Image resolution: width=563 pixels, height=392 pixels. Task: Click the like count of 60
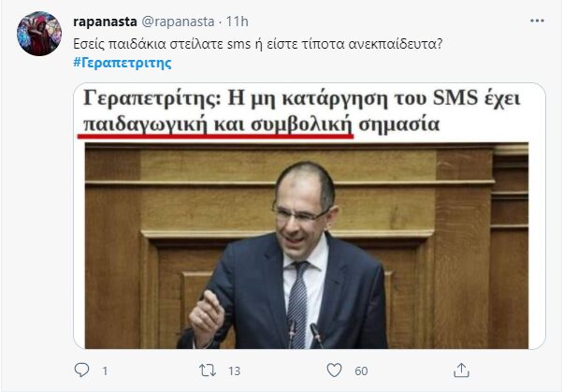361,370
